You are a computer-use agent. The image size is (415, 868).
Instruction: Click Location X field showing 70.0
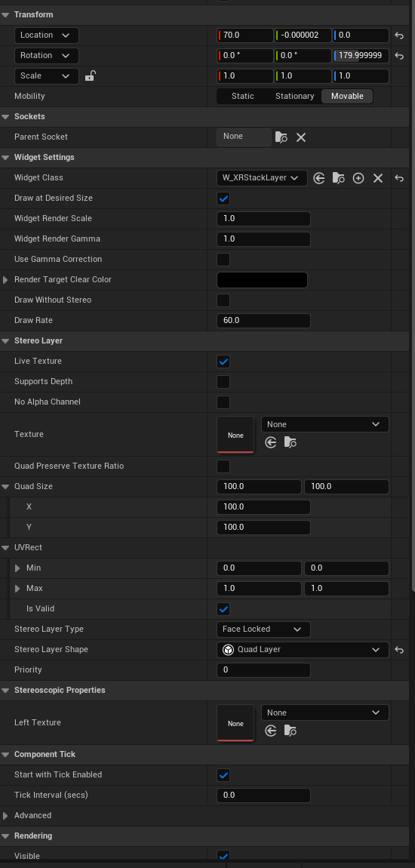pos(245,35)
